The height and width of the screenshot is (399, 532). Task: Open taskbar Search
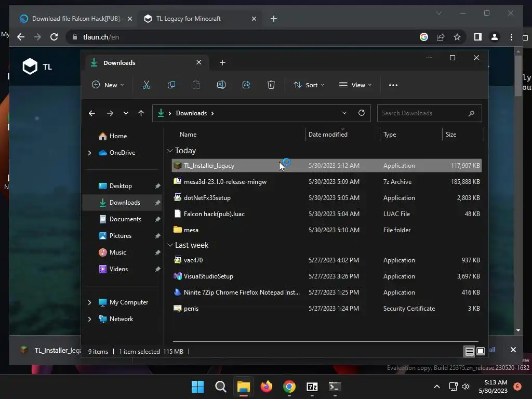click(x=220, y=387)
